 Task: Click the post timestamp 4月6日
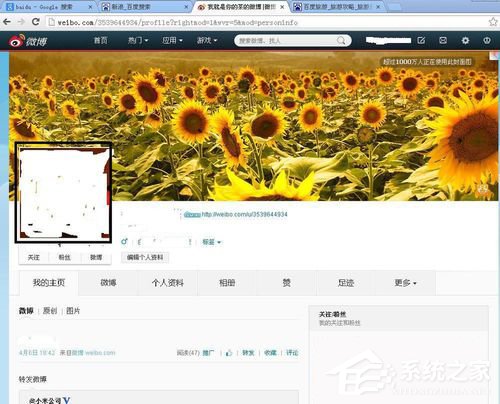(x=37, y=353)
